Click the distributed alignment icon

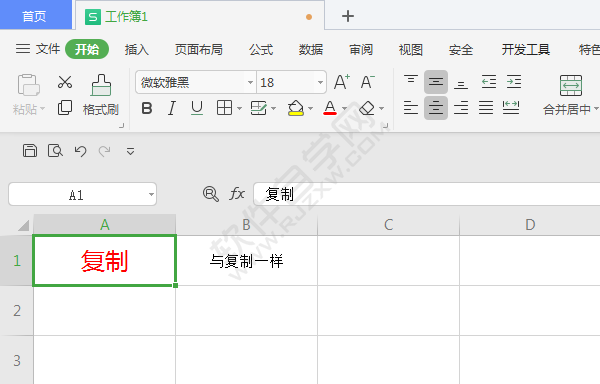[x=511, y=107]
